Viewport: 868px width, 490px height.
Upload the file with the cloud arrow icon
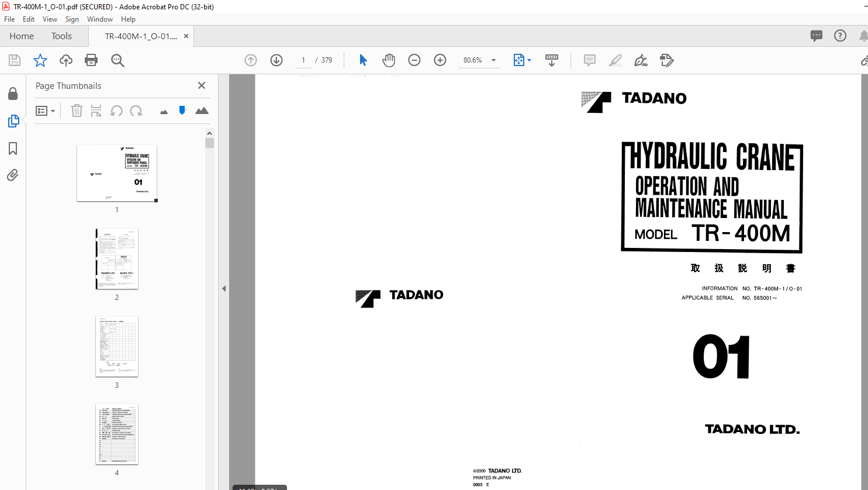(x=66, y=60)
